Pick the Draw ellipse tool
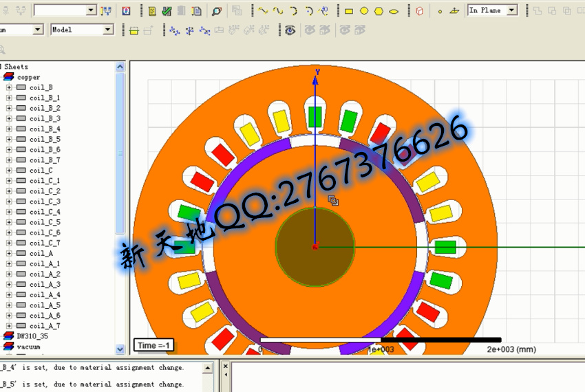Screen dimensions: 585x392 (394, 11)
